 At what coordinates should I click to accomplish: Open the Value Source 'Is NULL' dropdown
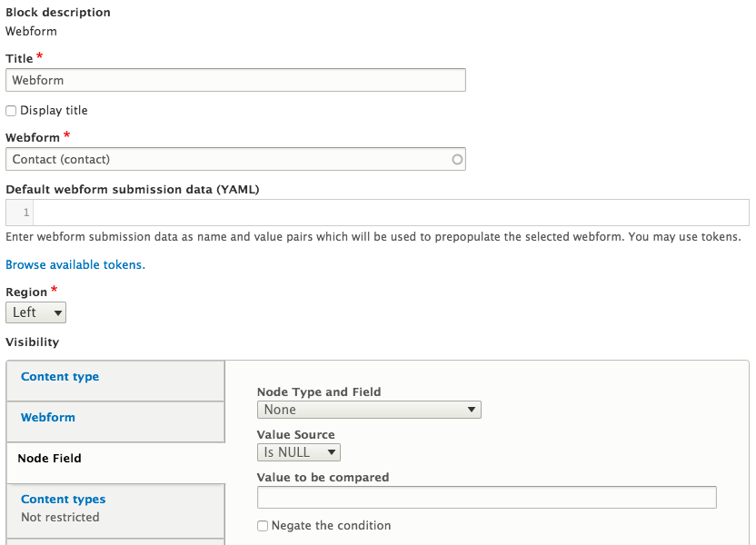tap(298, 452)
